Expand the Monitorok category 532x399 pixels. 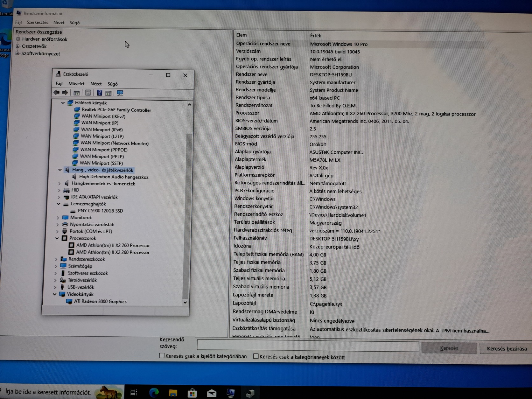[58, 218]
